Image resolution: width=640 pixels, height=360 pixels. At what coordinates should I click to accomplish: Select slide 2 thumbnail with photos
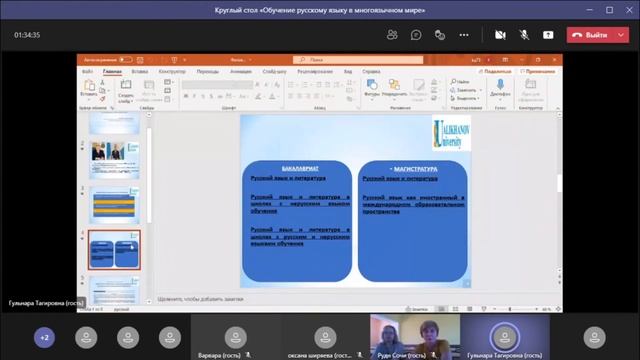tap(114, 160)
